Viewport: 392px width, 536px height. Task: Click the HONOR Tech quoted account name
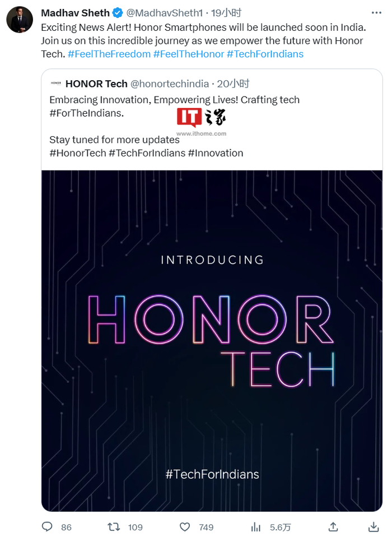tap(96, 84)
